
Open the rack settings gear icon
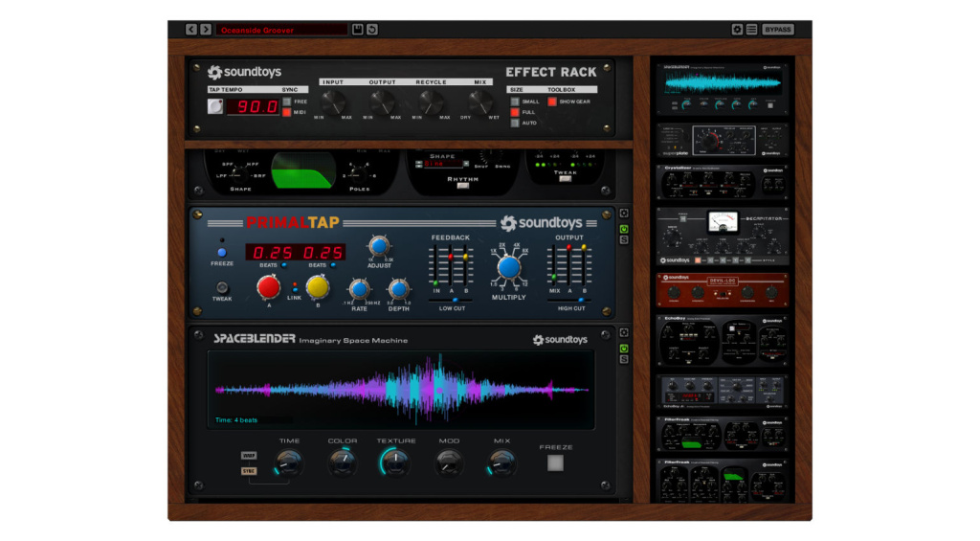coord(737,30)
